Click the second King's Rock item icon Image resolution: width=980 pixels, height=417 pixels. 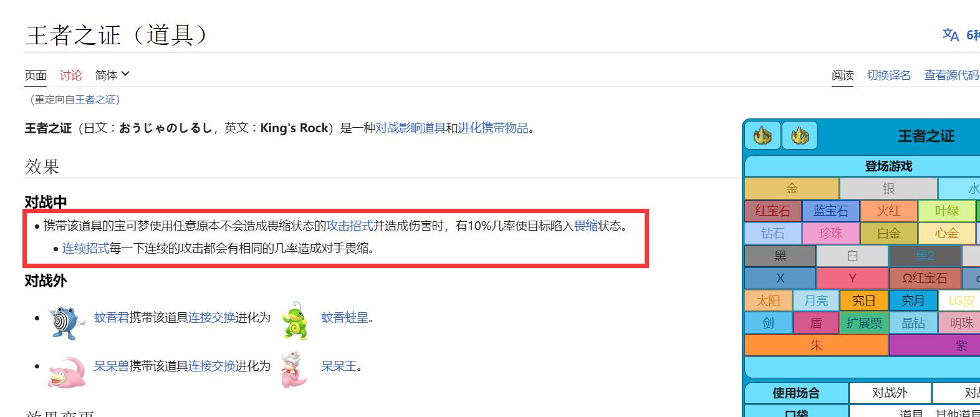coord(800,135)
